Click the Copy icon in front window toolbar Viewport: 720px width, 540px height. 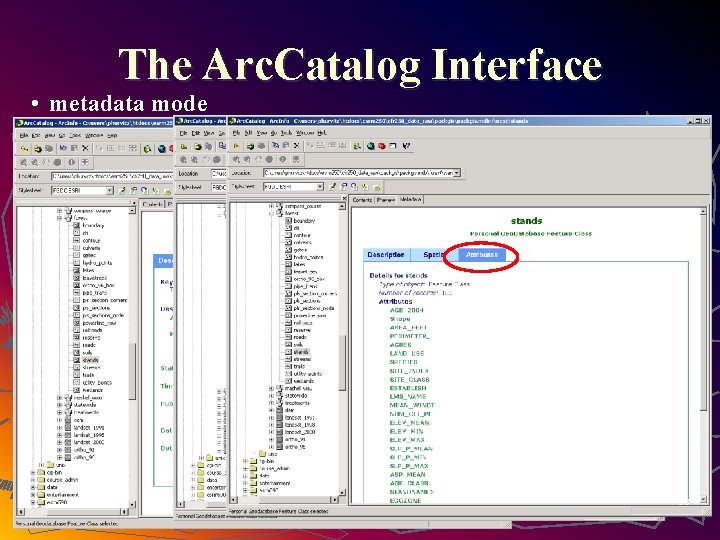coord(275,146)
